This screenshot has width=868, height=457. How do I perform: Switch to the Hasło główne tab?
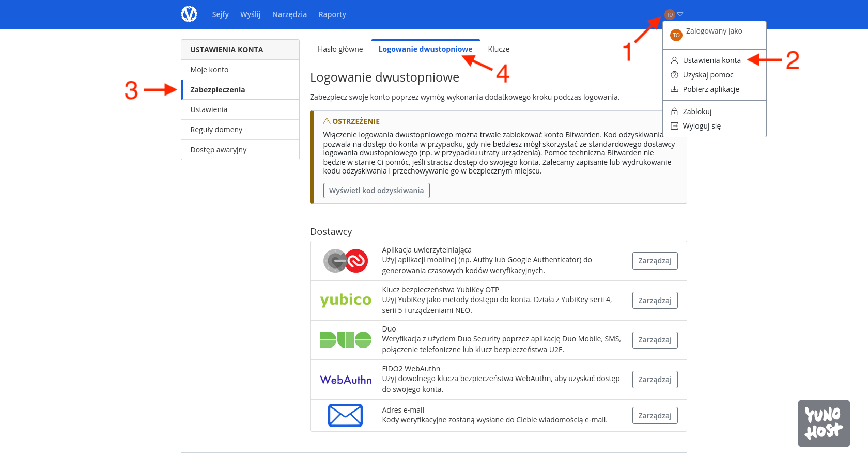340,49
